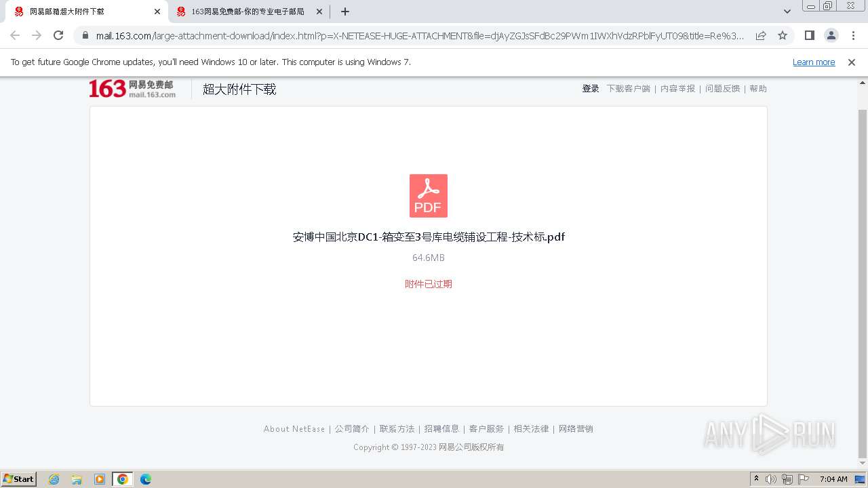The width and height of the screenshot is (868, 488).
Task: Expand the tab search chevron
Action: tap(787, 12)
